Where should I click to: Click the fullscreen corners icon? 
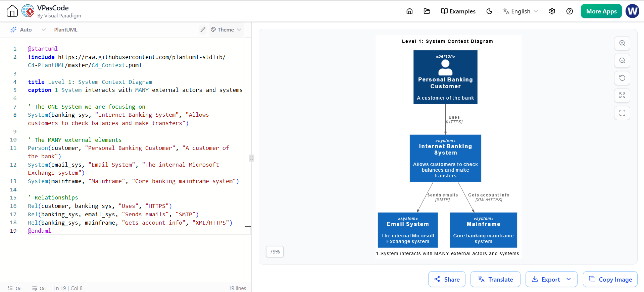[x=622, y=113]
